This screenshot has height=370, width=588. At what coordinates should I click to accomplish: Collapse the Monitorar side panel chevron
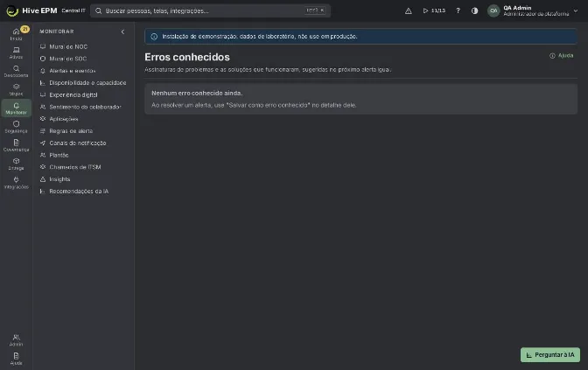(x=122, y=31)
